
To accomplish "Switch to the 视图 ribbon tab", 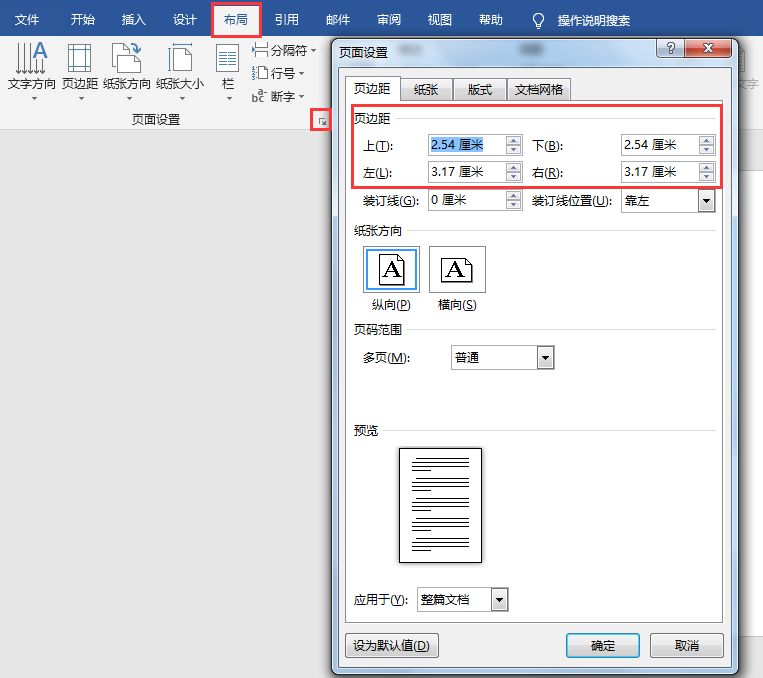I will tap(440, 20).
